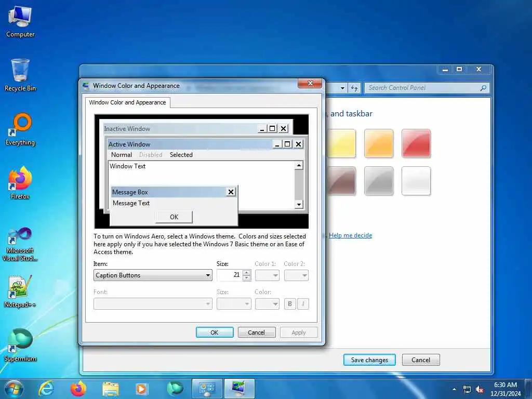
Task: Click Save changes in Control Panel window
Action: click(369, 360)
